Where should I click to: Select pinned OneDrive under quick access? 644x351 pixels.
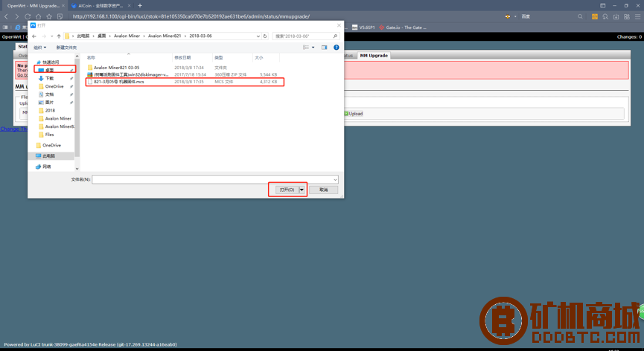coord(54,86)
